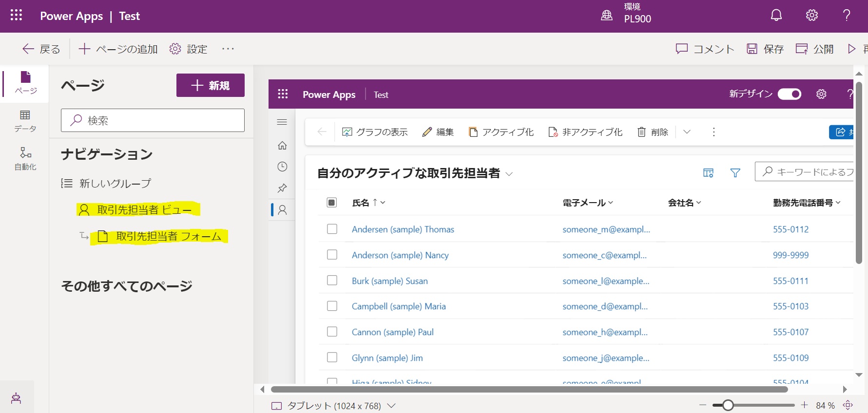Toggle the 新デザイン switch
Image resolution: width=868 pixels, height=413 pixels.
tap(790, 94)
